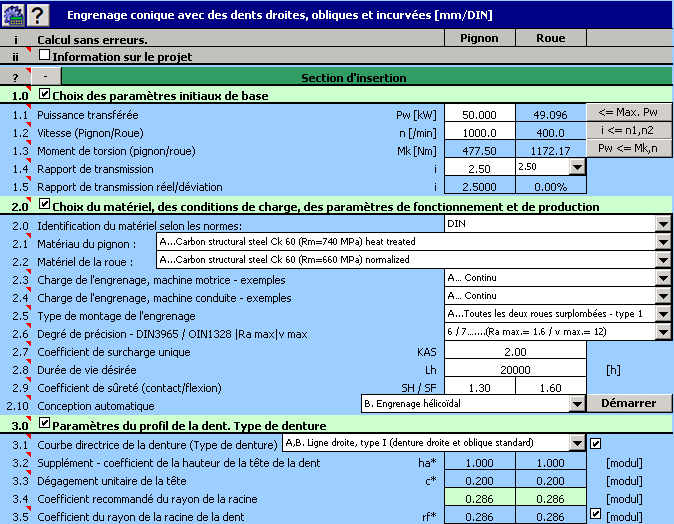
Task: Click 'Puissance transférée' row label
Action: tap(88, 115)
